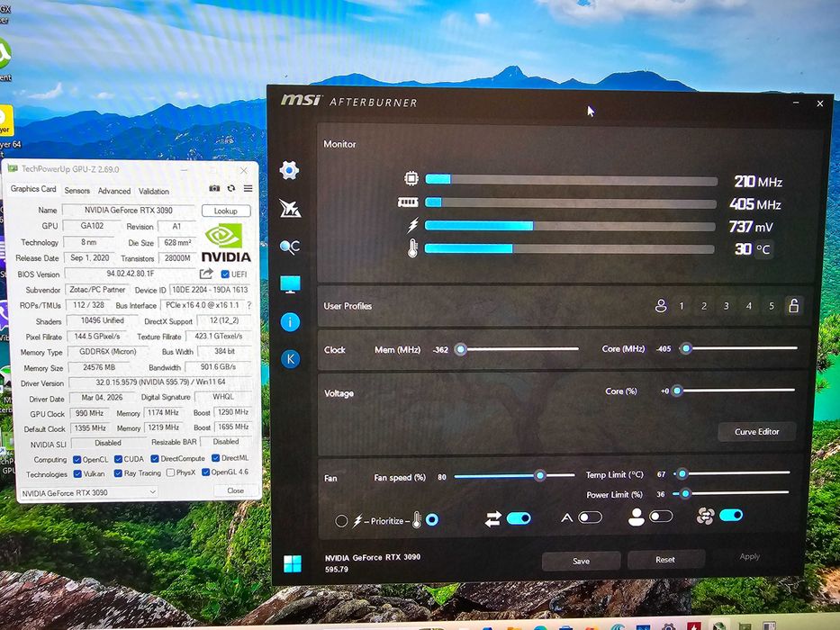This screenshot has width=840, height=630.
Task: Click Apply in Afterburner
Action: pyautogui.click(x=749, y=556)
